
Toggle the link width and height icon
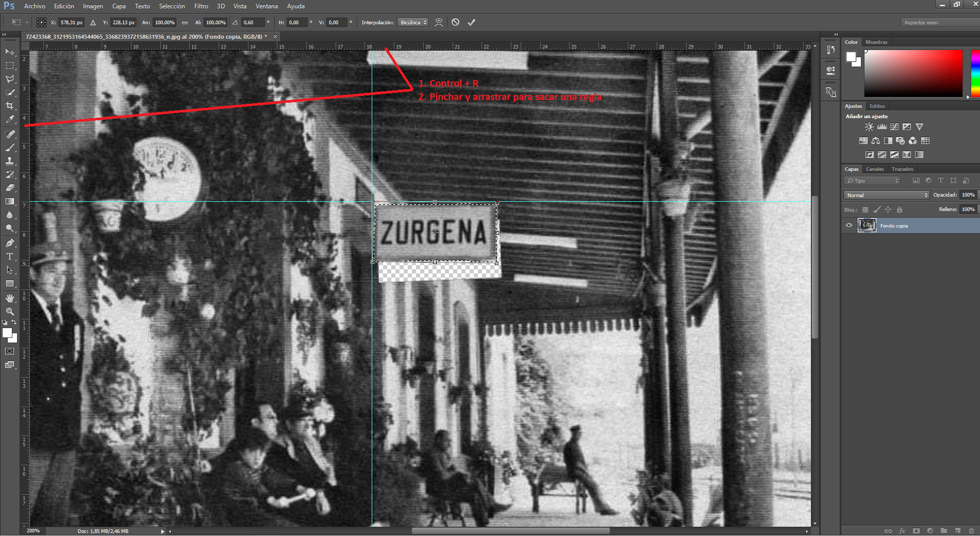coord(185,23)
